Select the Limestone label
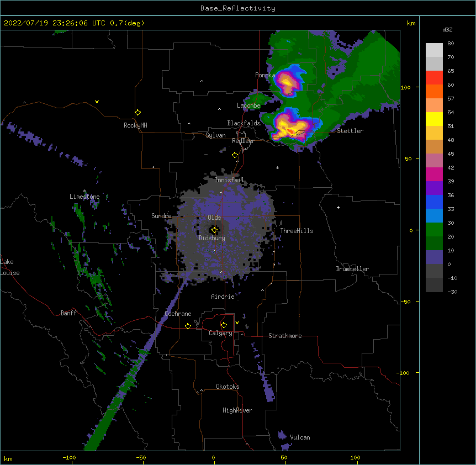Viewport: 476px width, 465px height. [84, 197]
